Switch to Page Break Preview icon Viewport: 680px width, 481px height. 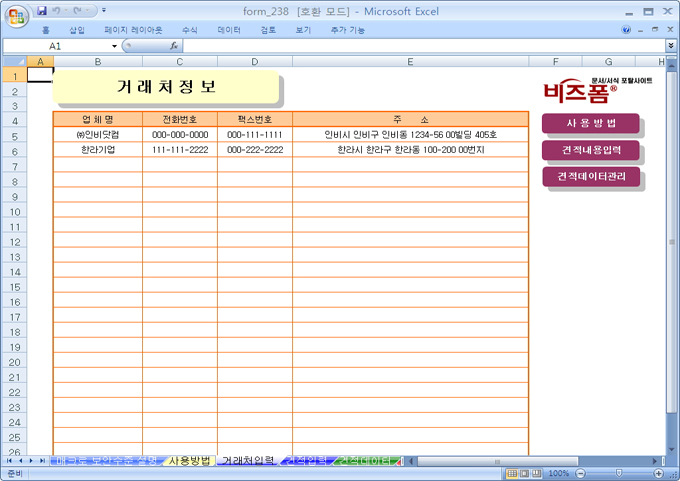point(537,473)
